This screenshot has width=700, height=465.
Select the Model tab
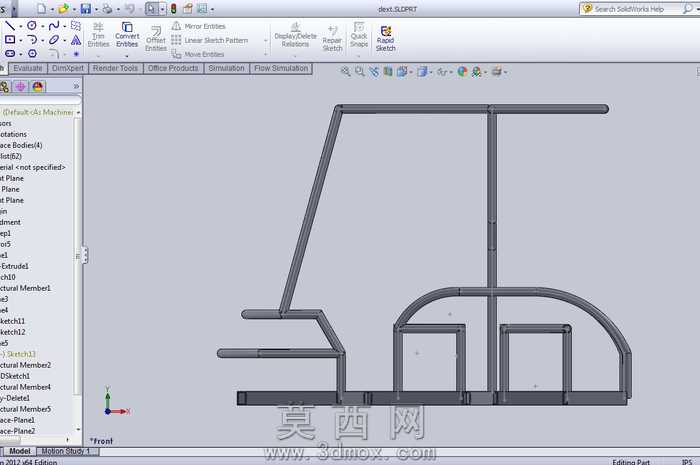[x=20, y=451]
